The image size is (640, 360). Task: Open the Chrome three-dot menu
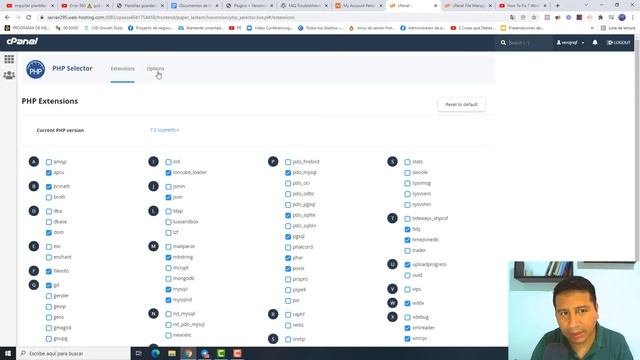tap(633, 18)
